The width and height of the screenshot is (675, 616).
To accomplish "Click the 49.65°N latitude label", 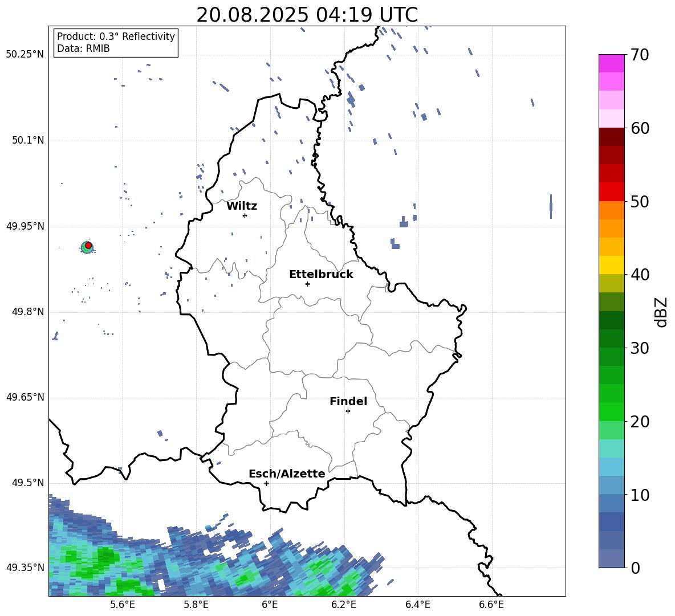I will (25, 398).
